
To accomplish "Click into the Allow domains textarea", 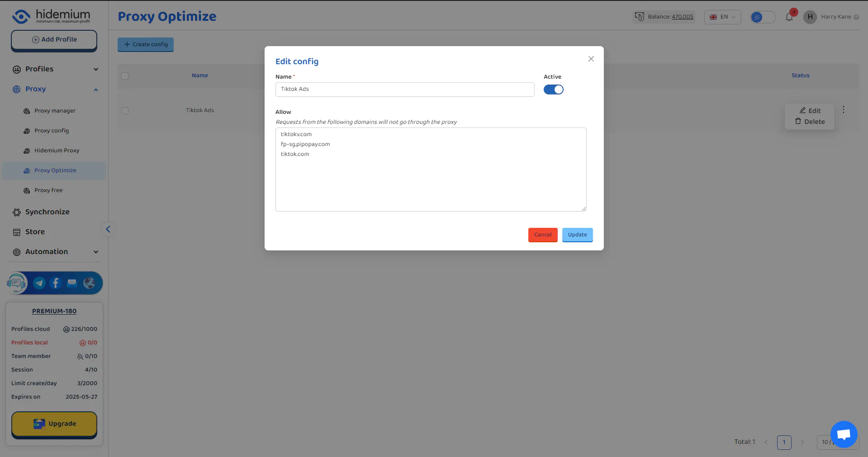I will tap(431, 170).
